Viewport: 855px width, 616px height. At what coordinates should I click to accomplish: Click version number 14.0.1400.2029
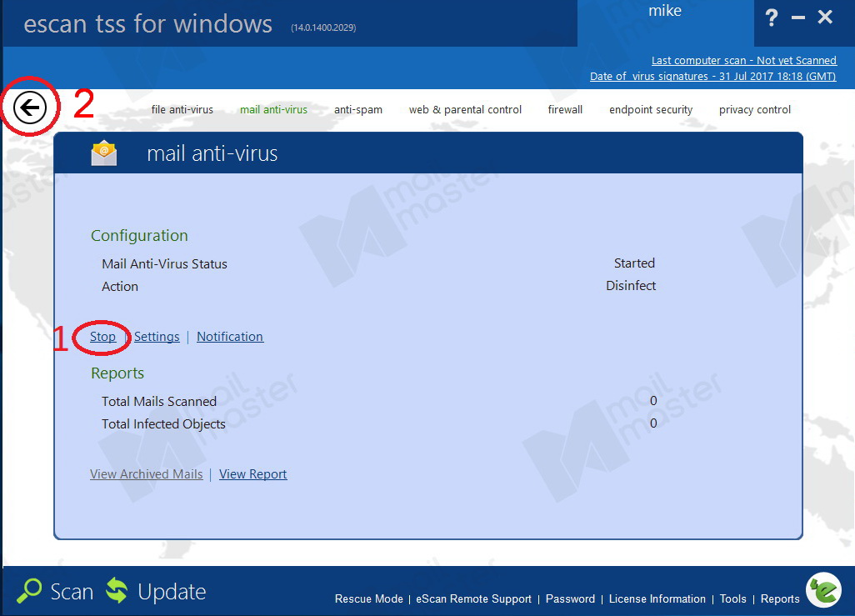(x=323, y=28)
